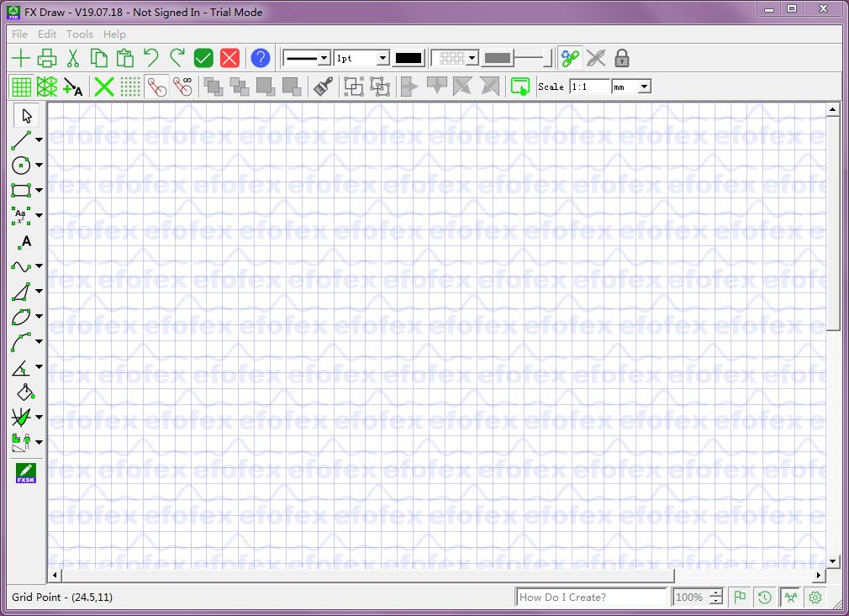Paste from the clipboard icon
Viewport: 849px width, 616px height.
click(125, 58)
